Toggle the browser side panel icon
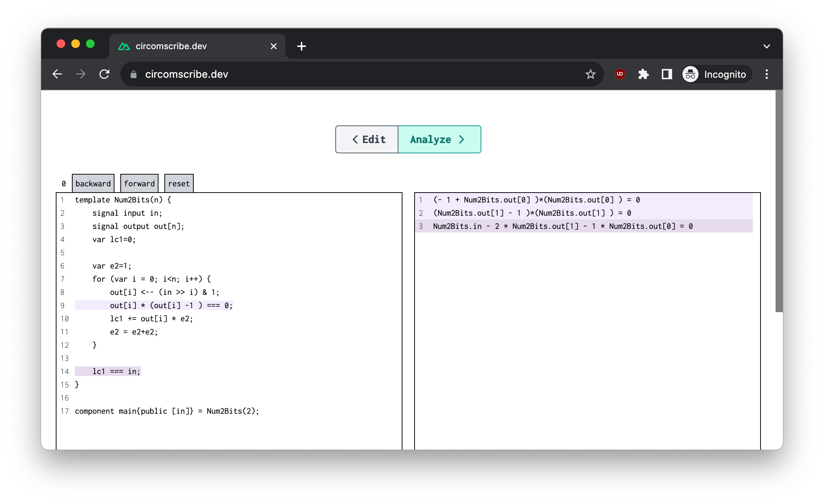Viewport: 824px width, 504px height. coord(667,74)
